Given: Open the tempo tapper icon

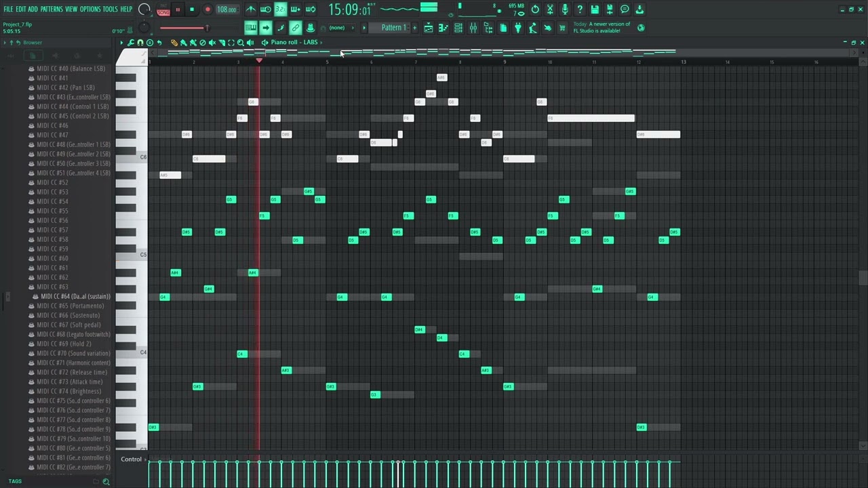Looking at the screenshot, I should (533, 28).
